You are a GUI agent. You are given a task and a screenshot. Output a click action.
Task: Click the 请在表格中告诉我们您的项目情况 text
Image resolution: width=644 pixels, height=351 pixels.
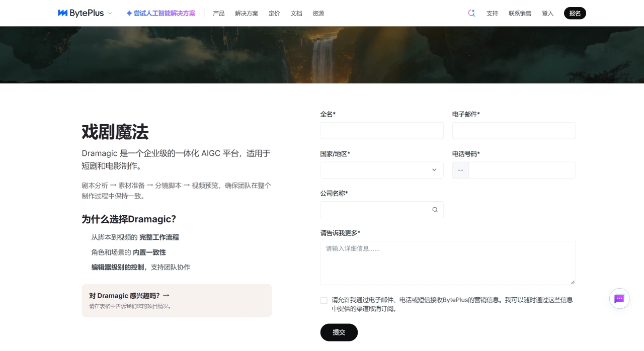[130, 306]
